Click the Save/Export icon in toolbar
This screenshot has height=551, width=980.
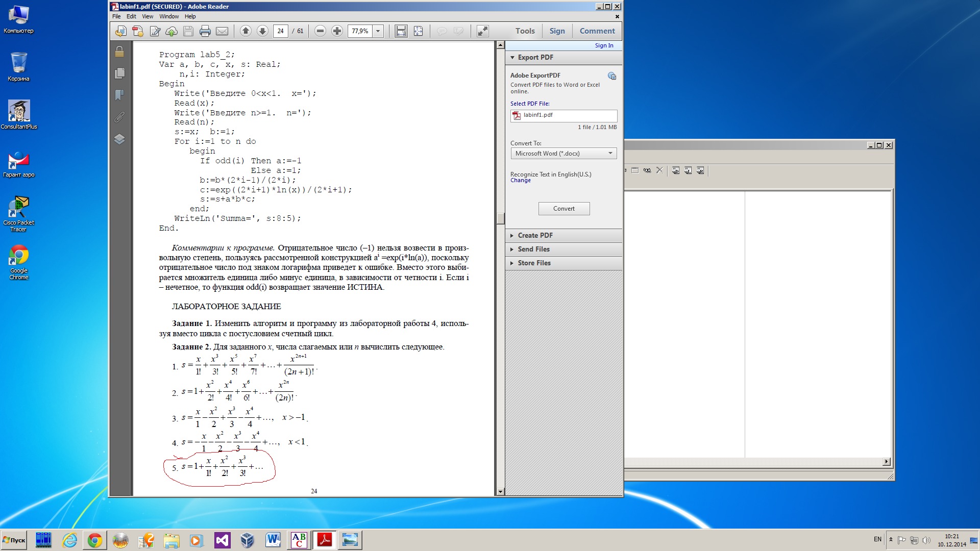(188, 30)
